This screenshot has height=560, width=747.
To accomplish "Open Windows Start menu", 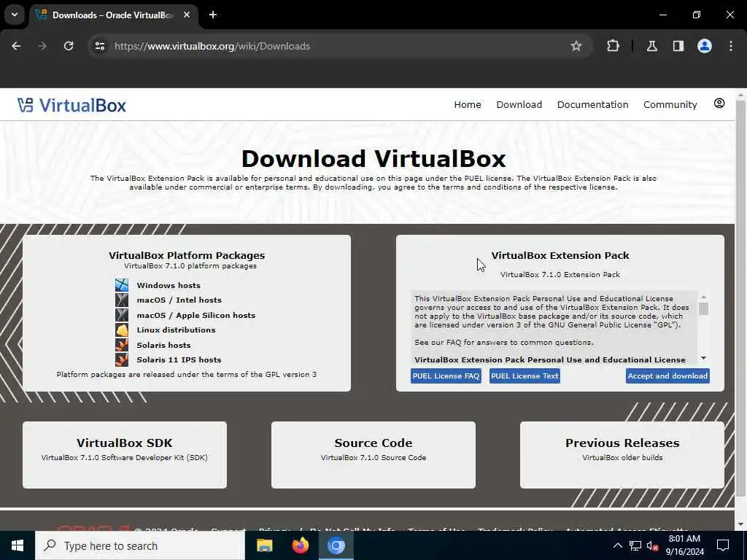I will [x=18, y=545].
